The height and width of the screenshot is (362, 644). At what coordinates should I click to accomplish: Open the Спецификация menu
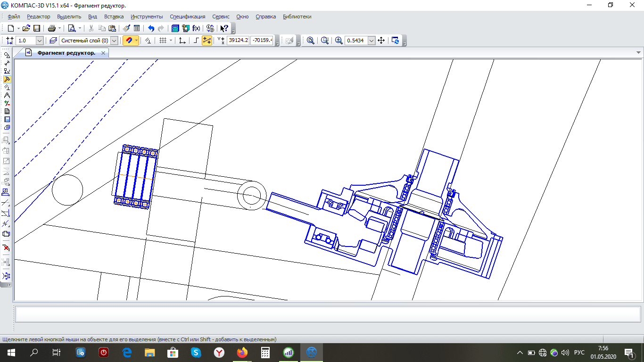(x=187, y=16)
